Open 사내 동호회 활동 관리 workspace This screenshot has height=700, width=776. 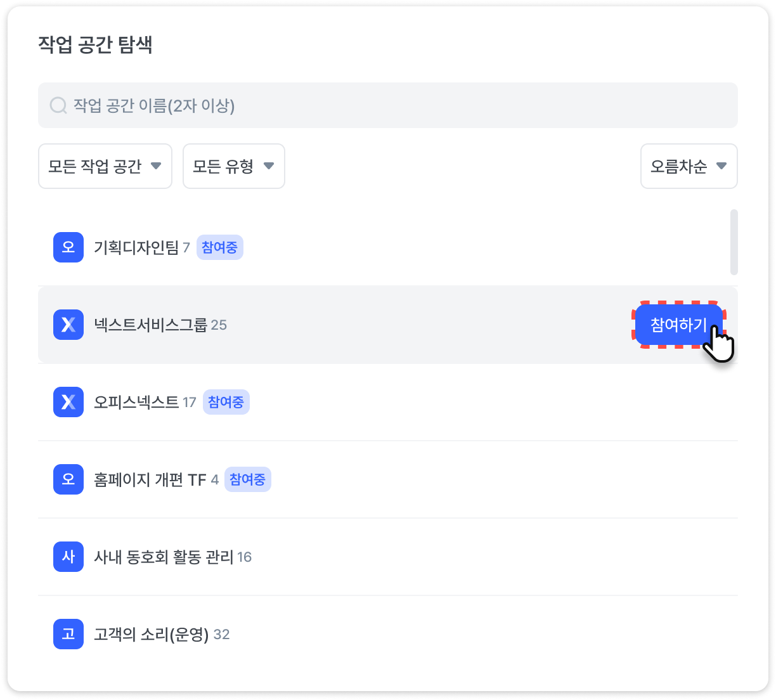(x=164, y=557)
